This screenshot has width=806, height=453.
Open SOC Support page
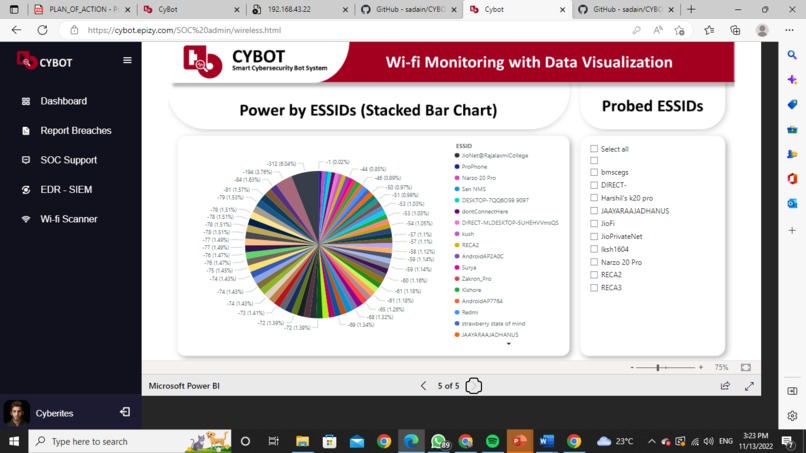point(59,160)
